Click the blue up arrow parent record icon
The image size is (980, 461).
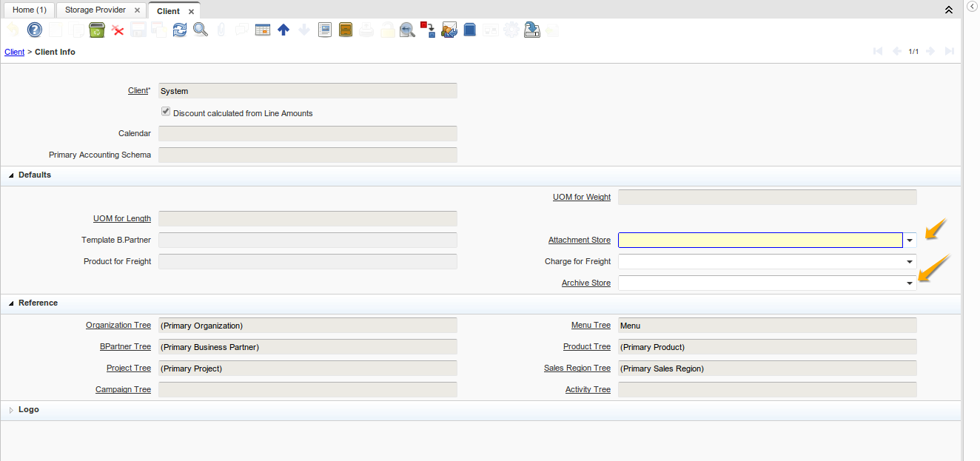283,30
